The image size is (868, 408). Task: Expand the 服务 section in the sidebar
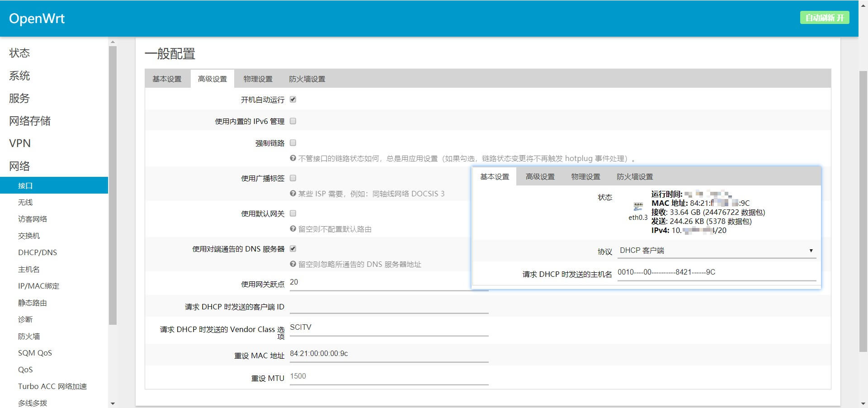tap(19, 98)
